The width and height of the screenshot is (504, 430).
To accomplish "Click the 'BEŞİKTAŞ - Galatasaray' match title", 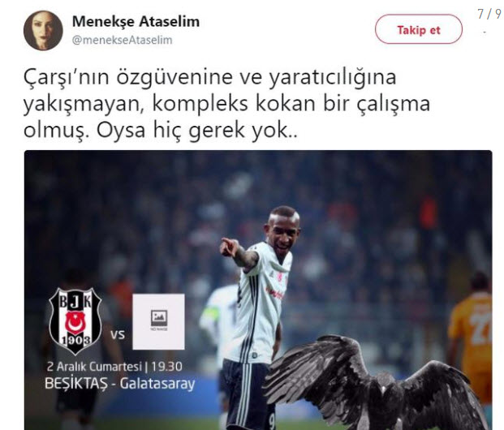I will click(x=120, y=384).
